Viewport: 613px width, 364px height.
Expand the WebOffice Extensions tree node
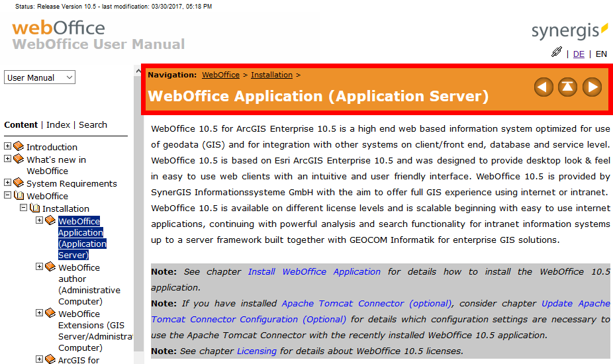point(40,313)
